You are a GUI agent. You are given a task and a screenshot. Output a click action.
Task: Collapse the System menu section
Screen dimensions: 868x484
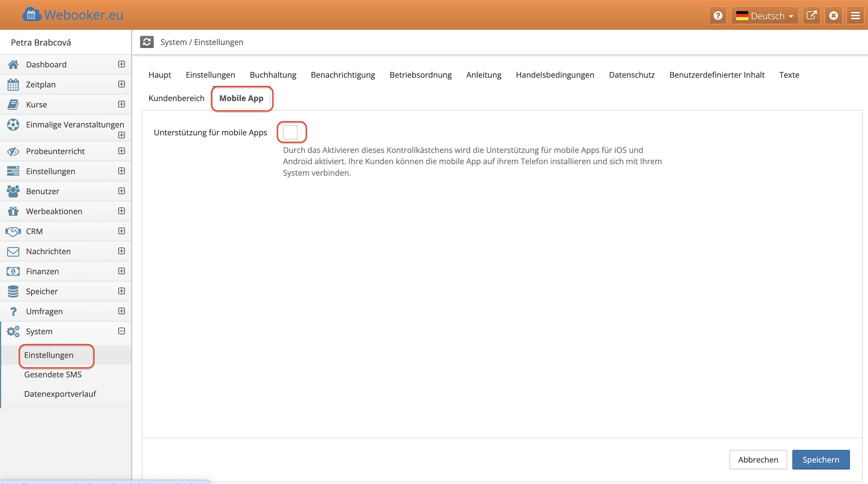121,331
